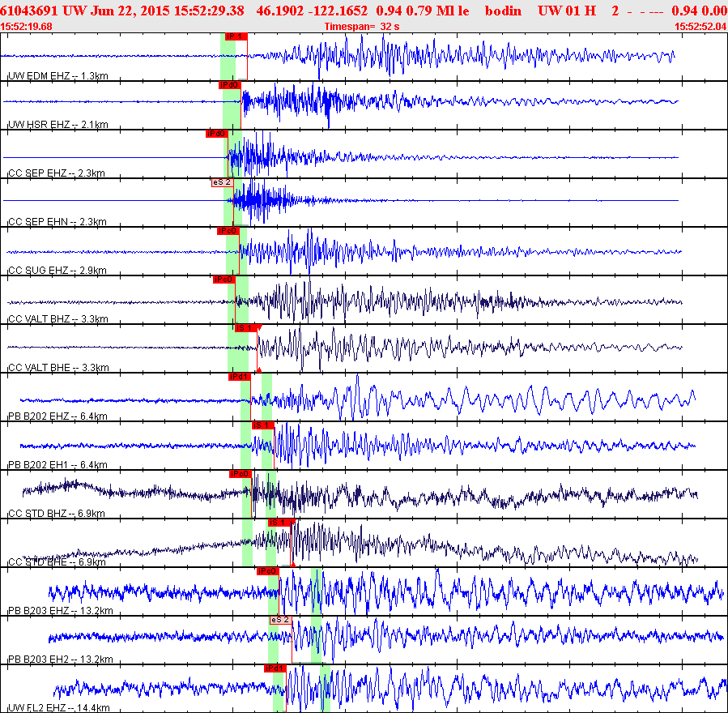The image size is (728, 713).
Task: Select the iS 1 pick flag on CC STD BHE
Action: pyautogui.click(x=279, y=523)
